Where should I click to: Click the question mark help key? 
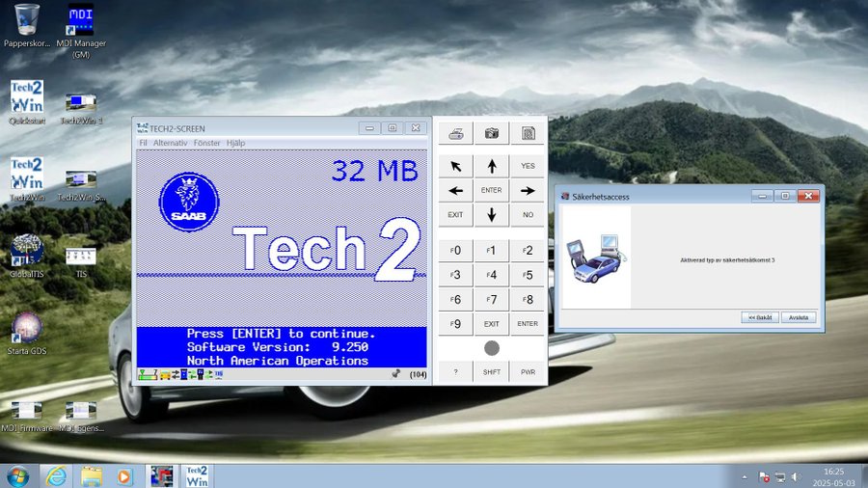tap(455, 372)
